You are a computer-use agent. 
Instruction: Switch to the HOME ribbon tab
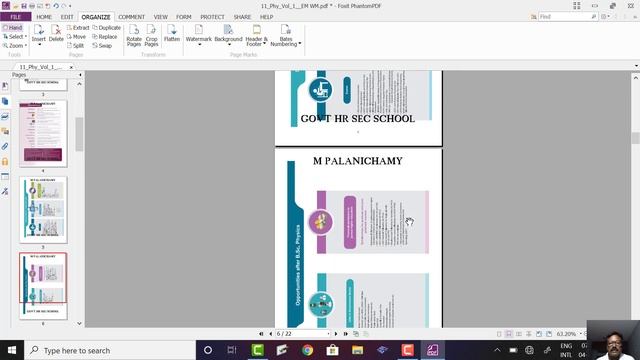click(44, 17)
